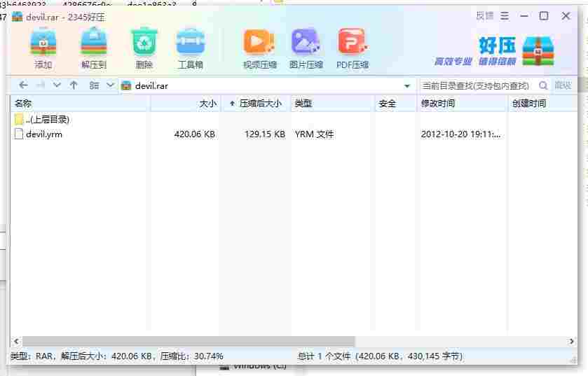Screen dimensions: 588x376
Task: Click the 129.15 KB compressed size cell
Action: pos(265,134)
